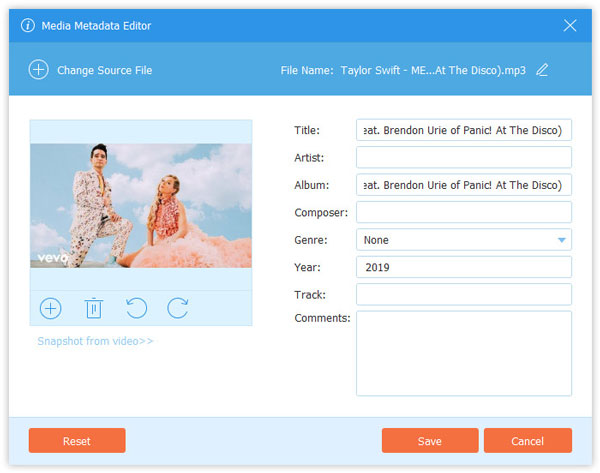Rotate the cover counterclockwise with the left arrow icon
600x473 pixels.
pos(136,308)
